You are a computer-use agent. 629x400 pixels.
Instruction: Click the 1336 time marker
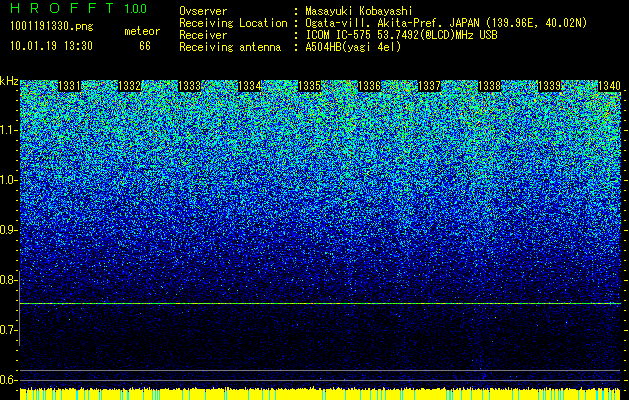369,86
